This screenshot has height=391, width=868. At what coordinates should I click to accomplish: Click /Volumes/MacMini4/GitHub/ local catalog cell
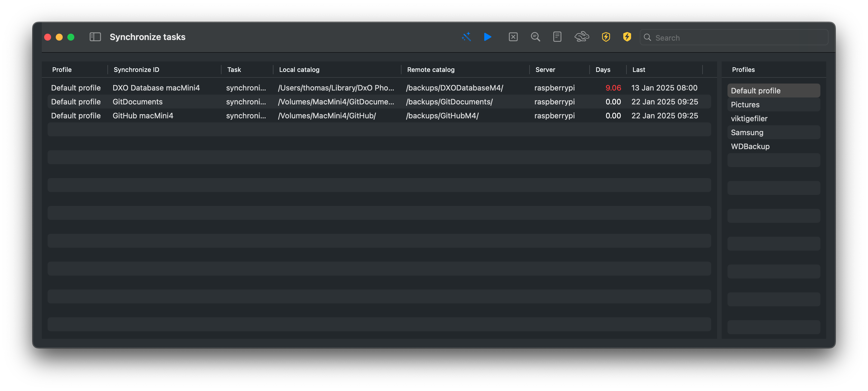(x=327, y=115)
